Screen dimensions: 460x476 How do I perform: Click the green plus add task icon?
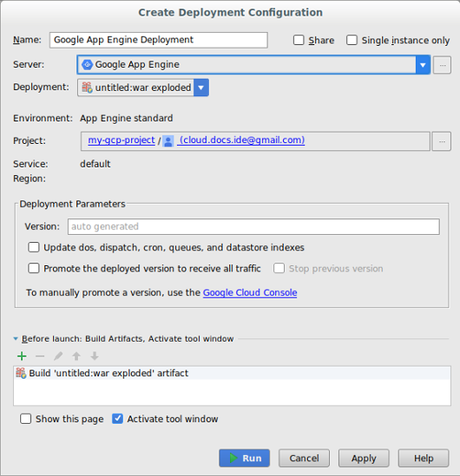[x=22, y=356]
